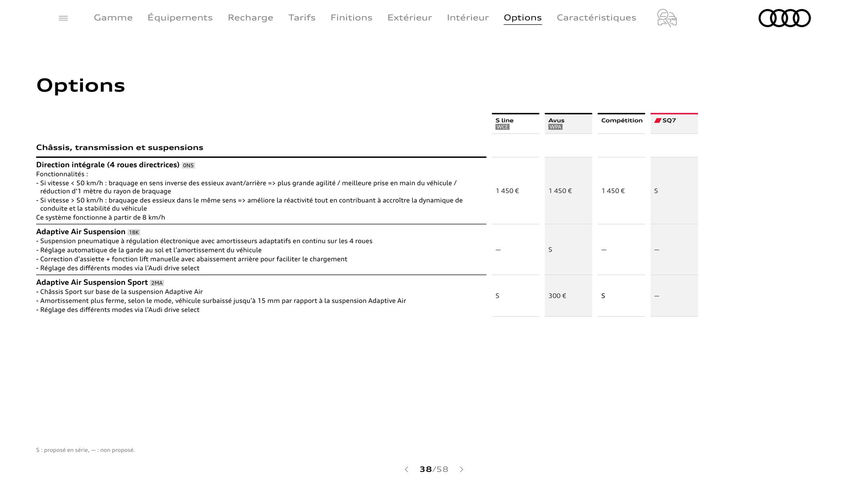Click the 0N5 option code

tap(188, 166)
